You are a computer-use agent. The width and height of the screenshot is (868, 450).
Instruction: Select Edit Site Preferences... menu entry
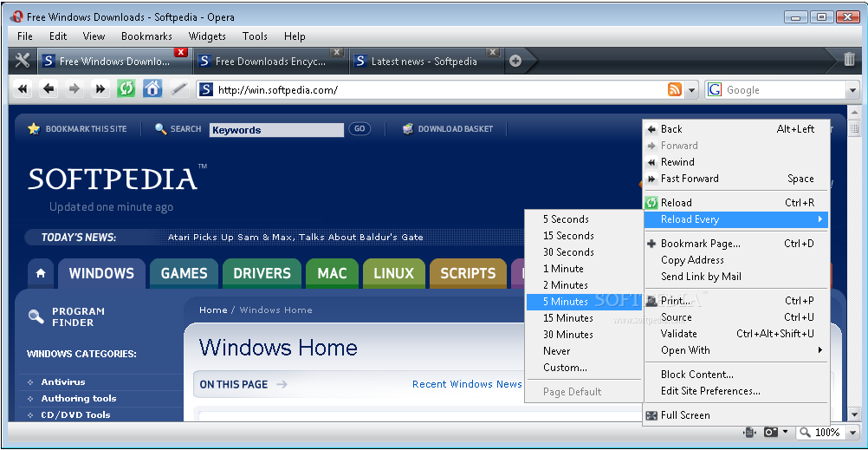pos(735,391)
